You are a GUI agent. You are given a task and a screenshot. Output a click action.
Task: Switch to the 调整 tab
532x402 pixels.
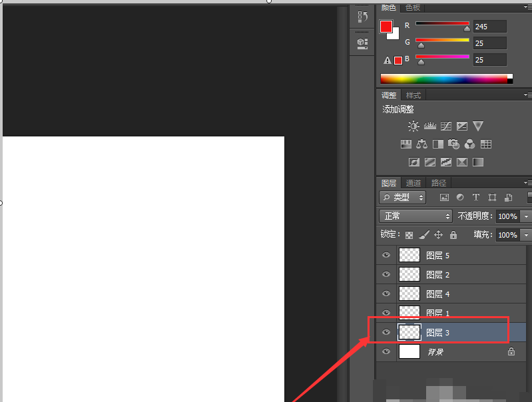pyautogui.click(x=389, y=95)
